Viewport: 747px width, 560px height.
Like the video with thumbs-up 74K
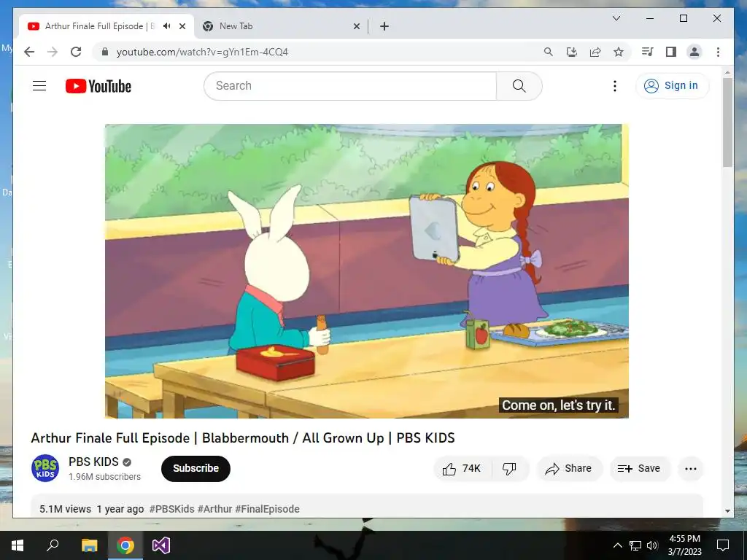[462, 469]
